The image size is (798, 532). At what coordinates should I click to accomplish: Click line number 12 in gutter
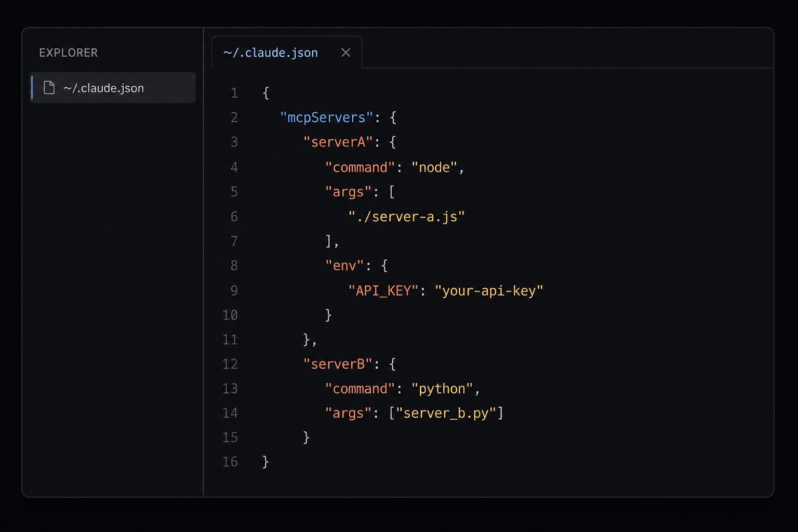click(x=230, y=364)
